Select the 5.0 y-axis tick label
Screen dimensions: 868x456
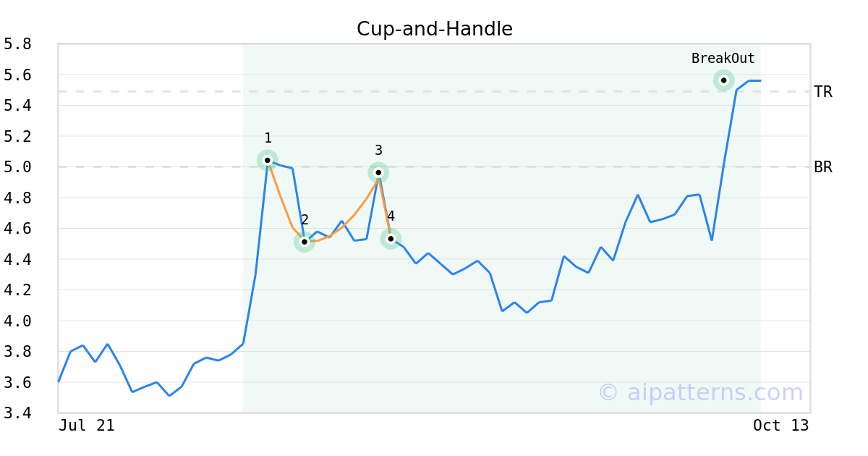[x=17, y=167]
